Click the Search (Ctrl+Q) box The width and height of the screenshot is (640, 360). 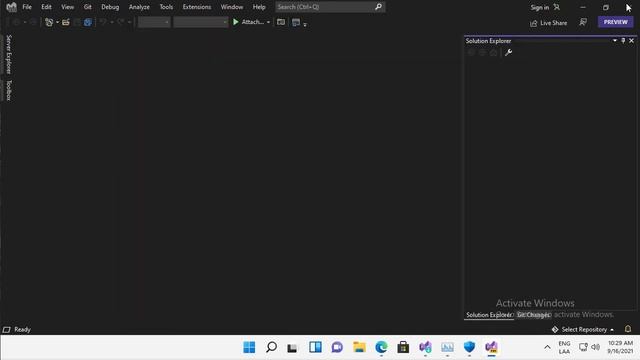pos(330,7)
